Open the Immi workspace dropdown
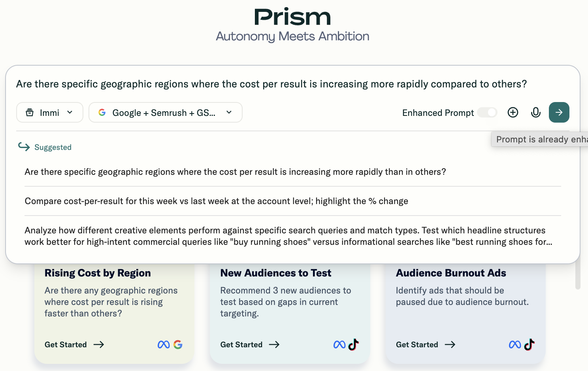Screen dimensions: 588x371 [x=50, y=112]
